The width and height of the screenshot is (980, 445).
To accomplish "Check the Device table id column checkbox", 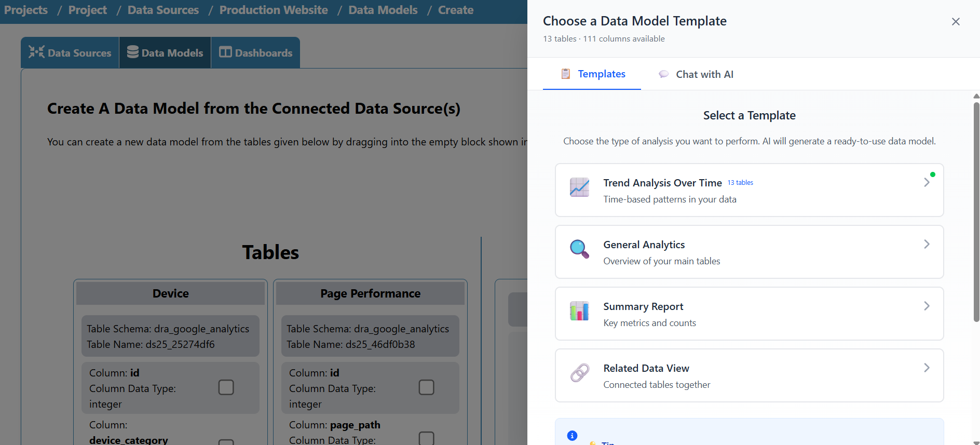I will (x=226, y=387).
